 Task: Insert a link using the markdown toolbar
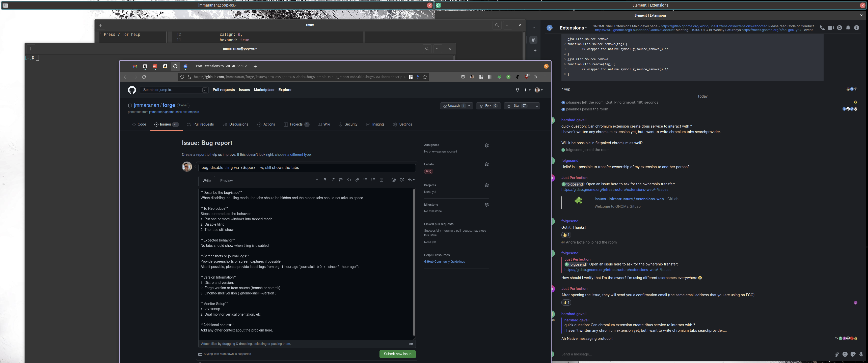click(357, 179)
